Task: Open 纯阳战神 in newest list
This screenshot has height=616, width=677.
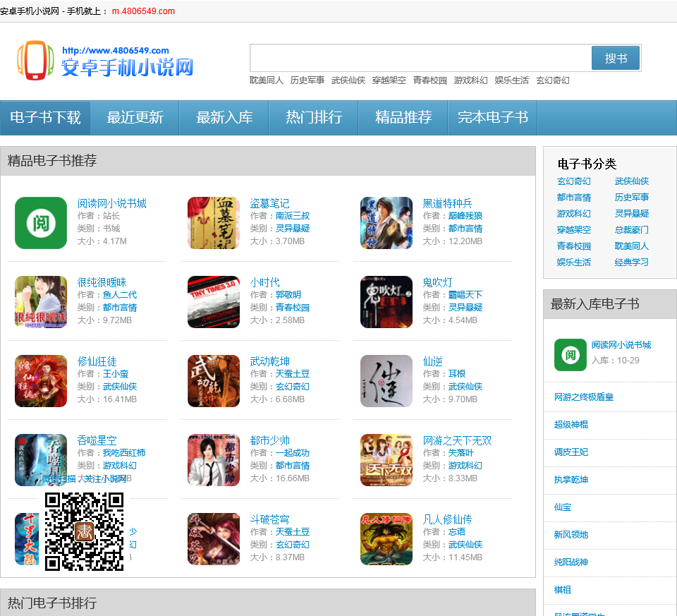Action: (571, 562)
